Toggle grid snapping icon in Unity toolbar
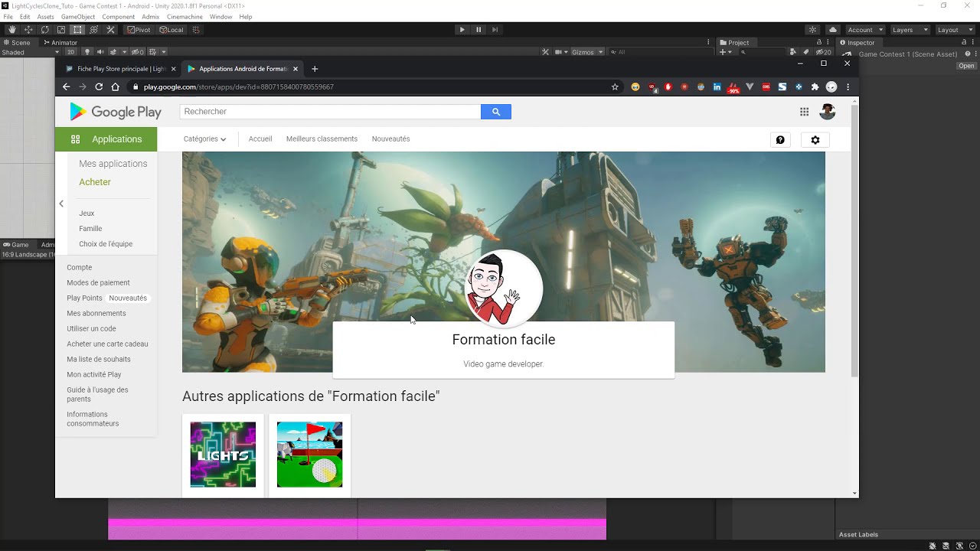Viewport: 980px width, 551px height. point(196,30)
